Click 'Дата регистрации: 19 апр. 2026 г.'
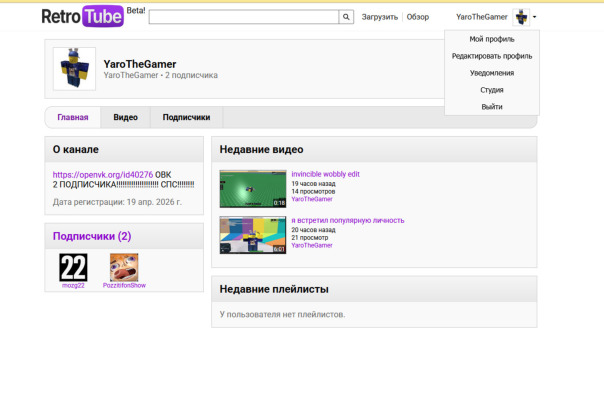The height and width of the screenshot is (401, 604). [117, 202]
